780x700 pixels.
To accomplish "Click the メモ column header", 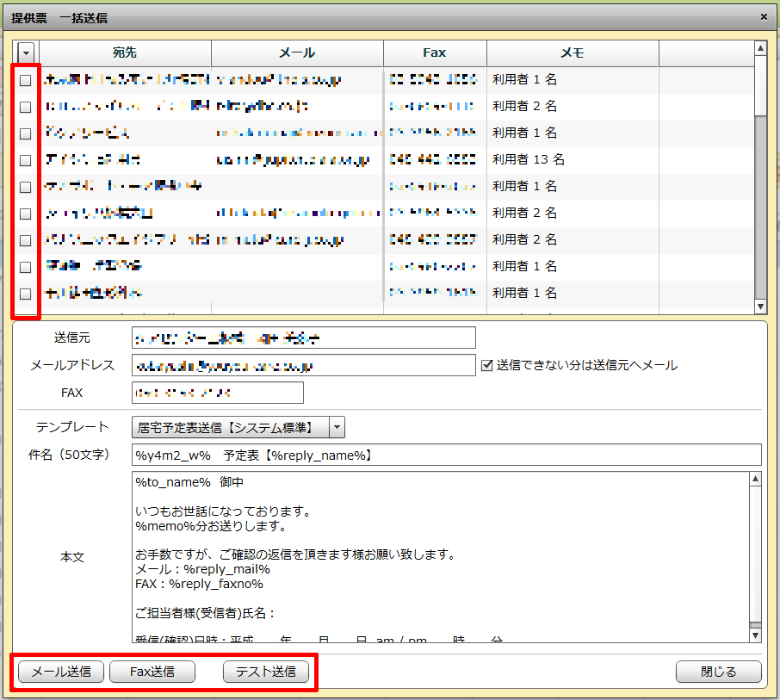I will click(573, 53).
